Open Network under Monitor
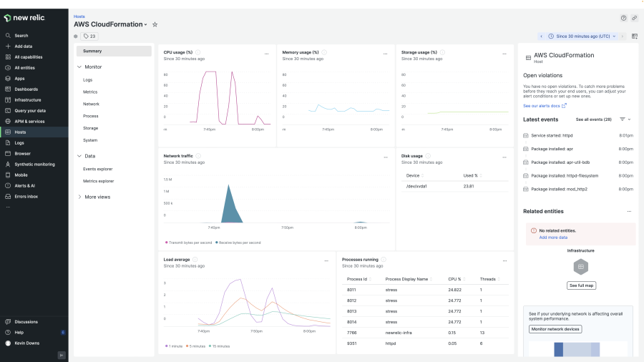The width and height of the screenshot is (644, 362). (x=91, y=104)
